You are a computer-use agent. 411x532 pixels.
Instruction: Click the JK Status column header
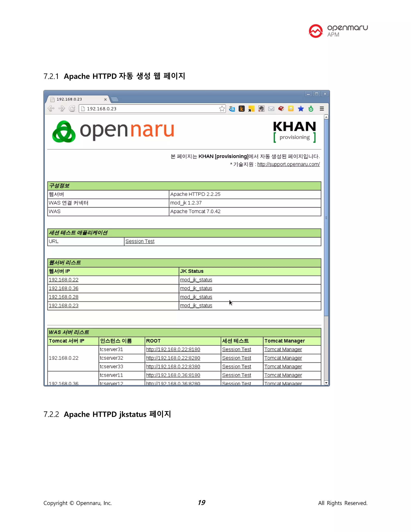tap(250, 271)
